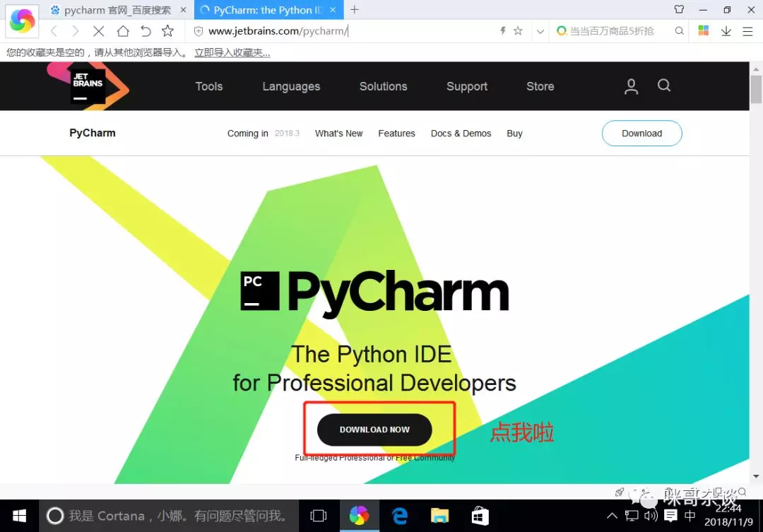The width and height of the screenshot is (763, 532).
Task: Click the 中 input method indicator
Action: pos(690,516)
